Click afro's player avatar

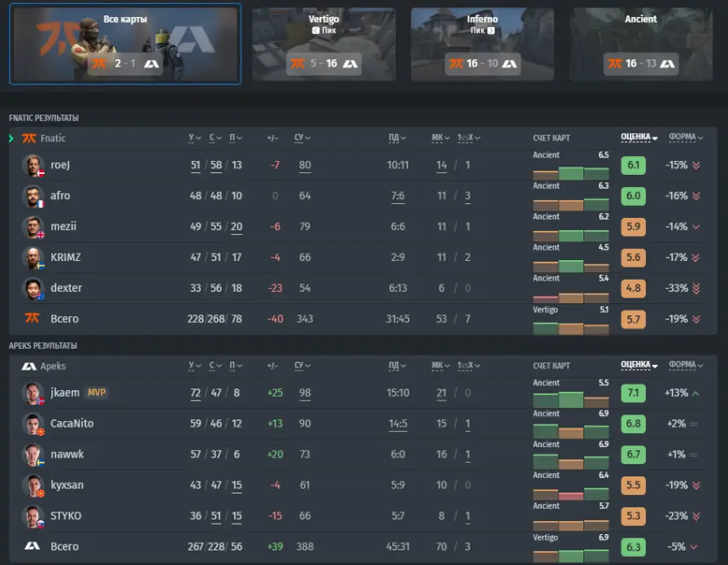pos(33,196)
